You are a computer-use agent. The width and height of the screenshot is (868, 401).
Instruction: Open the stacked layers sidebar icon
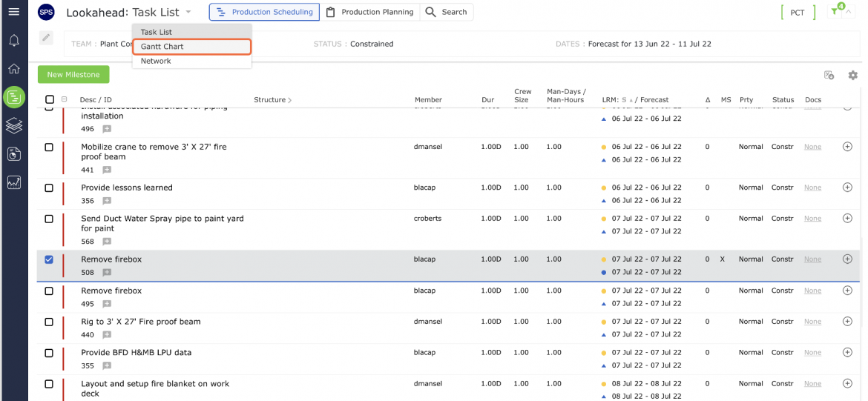[14, 125]
